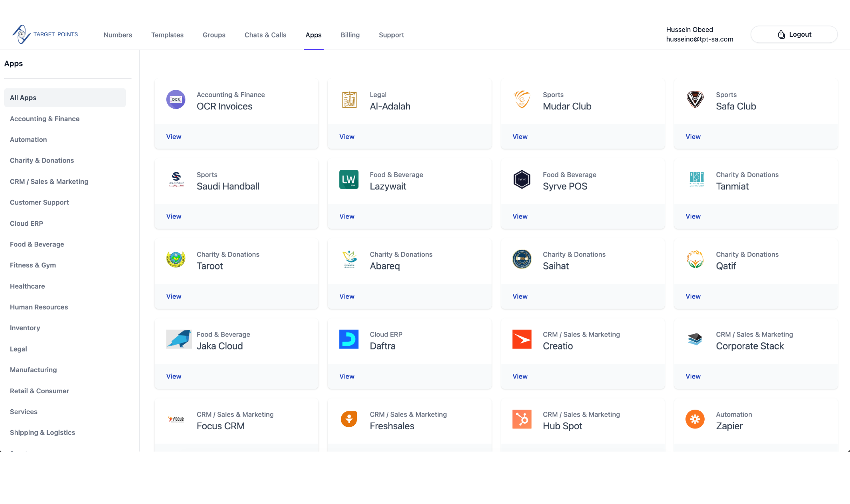View the Al-Adalah app
Viewport: 850px width, 504px height.
tap(346, 136)
